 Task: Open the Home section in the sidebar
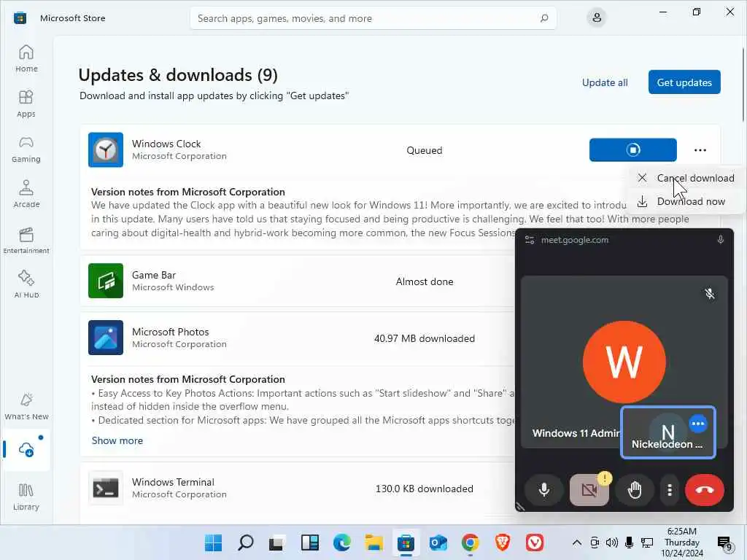click(x=26, y=58)
